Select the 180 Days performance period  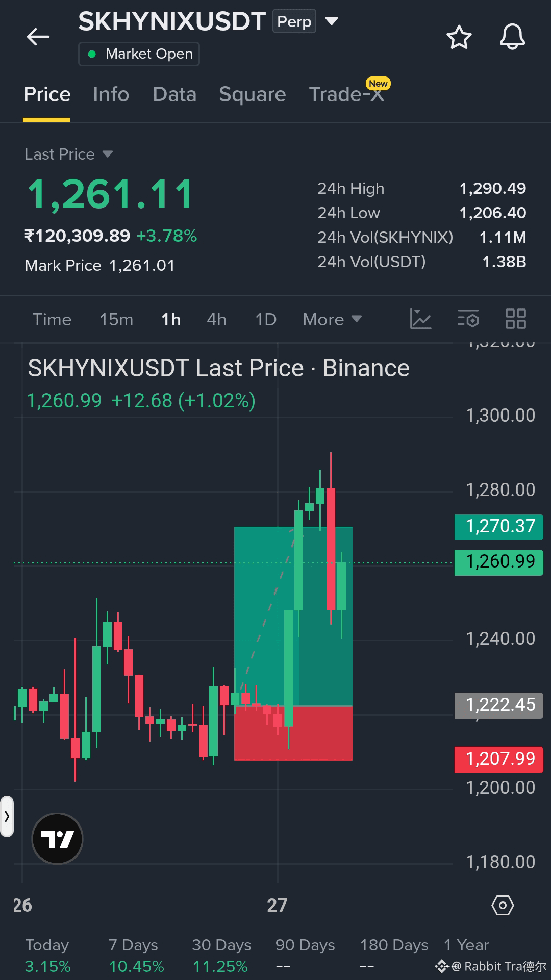pyautogui.click(x=394, y=955)
